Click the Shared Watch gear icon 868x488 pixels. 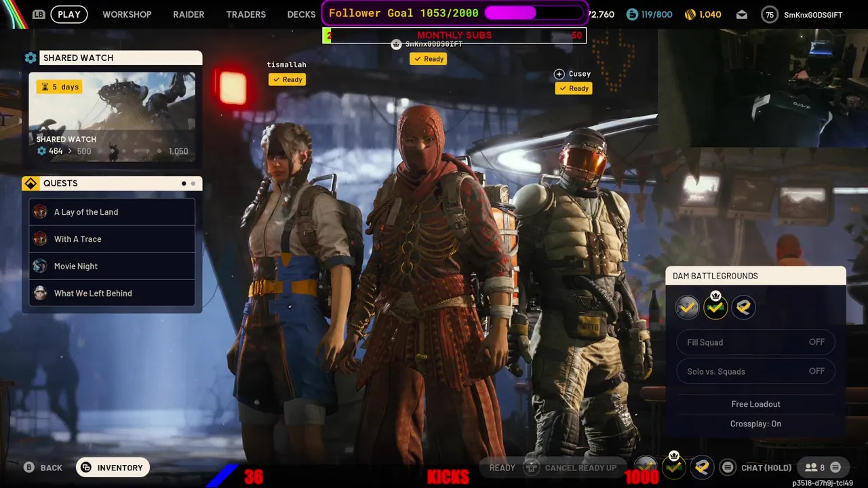pos(31,58)
